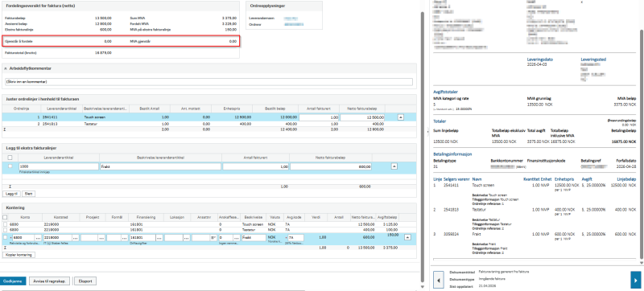Click the Godkjenne button

click(13, 281)
